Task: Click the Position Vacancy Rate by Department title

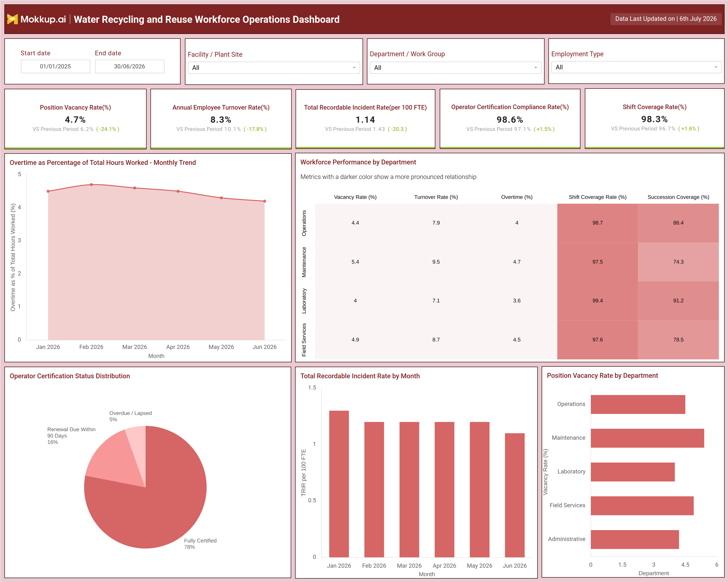Action: [602, 376]
